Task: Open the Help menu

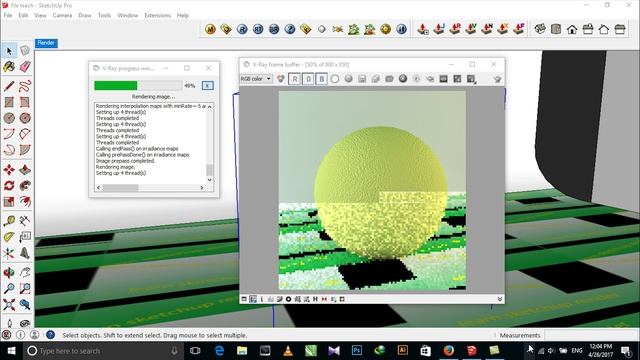Action: pyautogui.click(x=183, y=15)
